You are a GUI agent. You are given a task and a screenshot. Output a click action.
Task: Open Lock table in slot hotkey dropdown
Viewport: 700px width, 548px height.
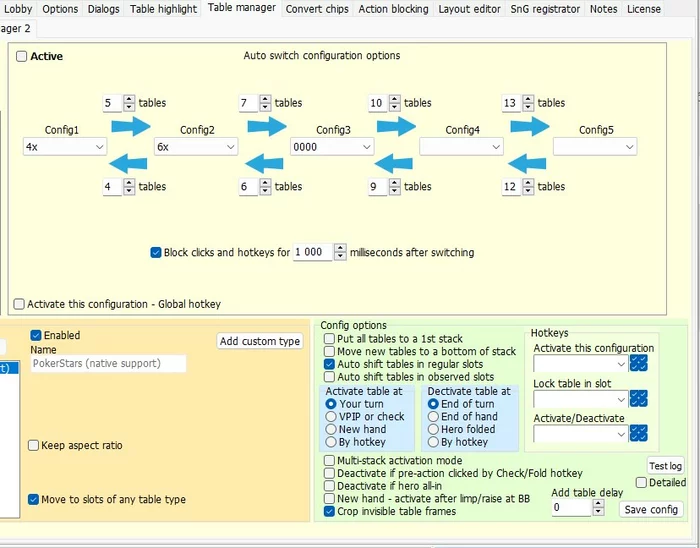pyautogui.click(x=580, y=399)
